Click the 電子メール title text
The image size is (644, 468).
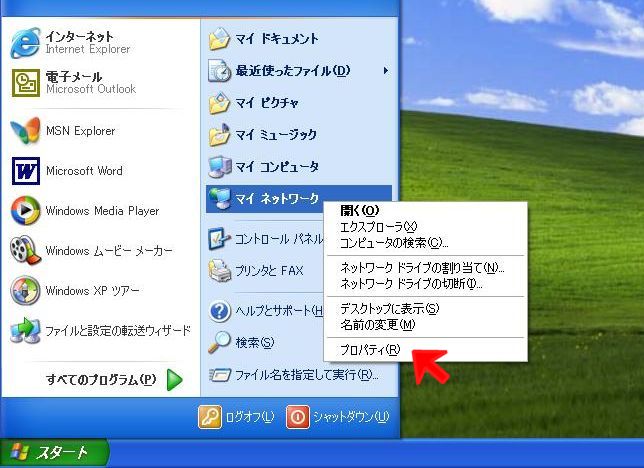(x=74, y=76)
